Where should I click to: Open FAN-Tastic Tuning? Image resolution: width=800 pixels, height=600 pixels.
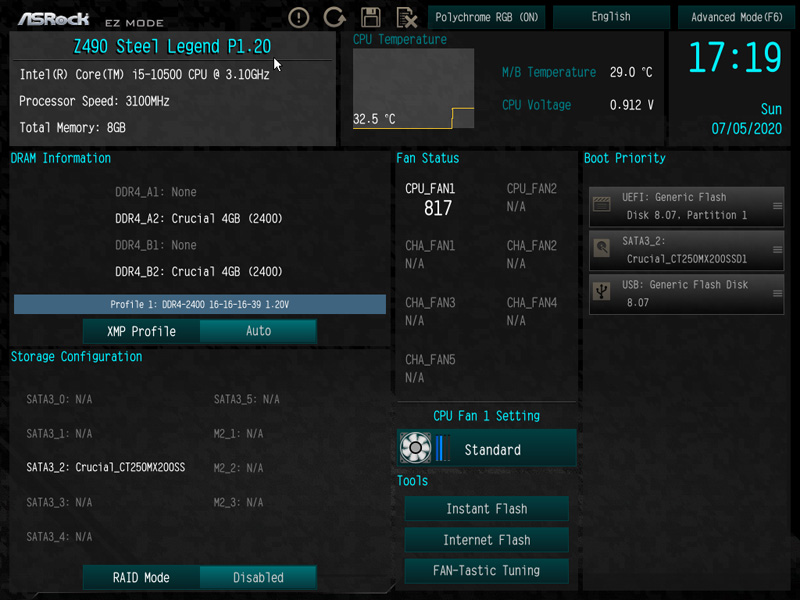pos(486,573)
